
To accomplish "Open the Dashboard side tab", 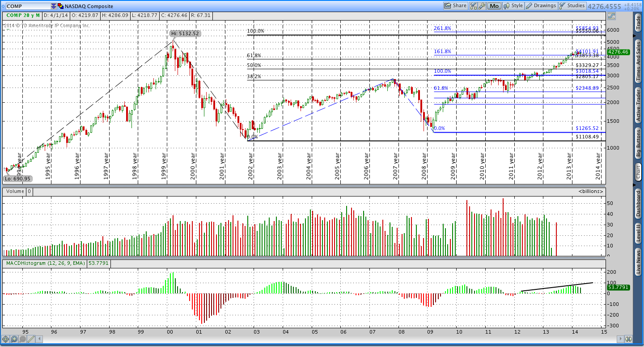I will point(638,204).
